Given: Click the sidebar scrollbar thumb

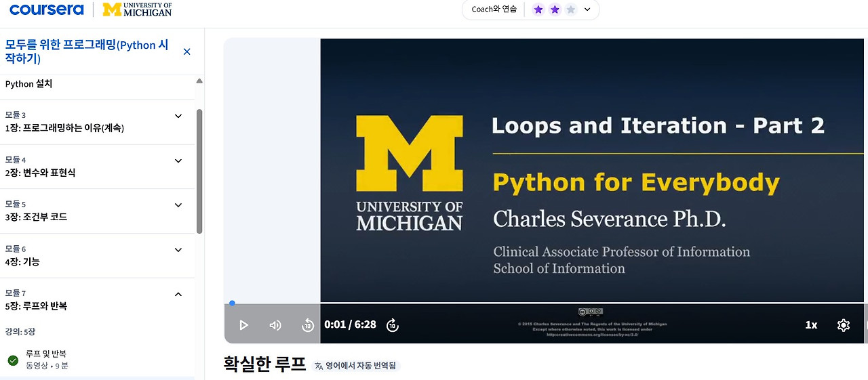Looking at the screenshot, I should pyautogui.click(x=199, y=171).
